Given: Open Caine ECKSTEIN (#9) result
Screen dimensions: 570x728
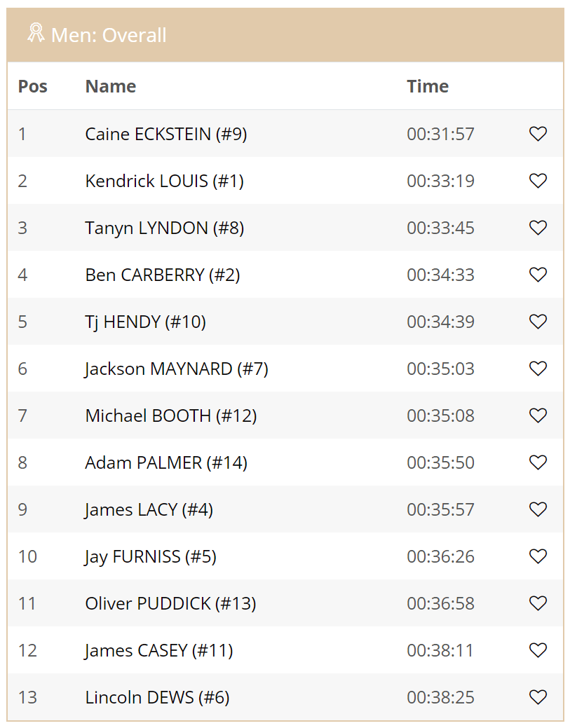Looking at the screenshot, I should 166,134.
